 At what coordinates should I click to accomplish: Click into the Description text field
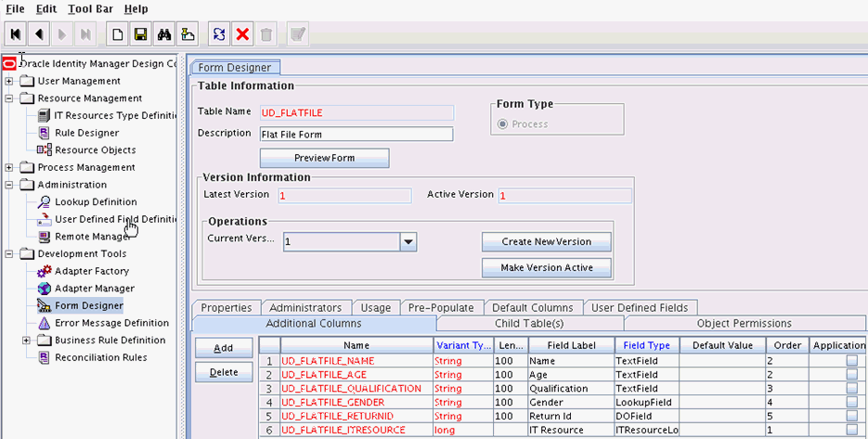[x=356, y=134]
